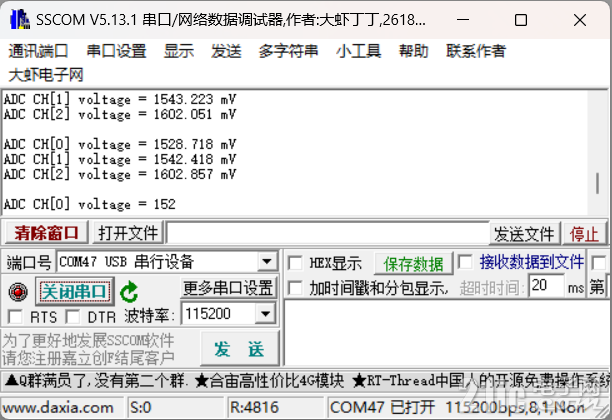The image size is (612, 420).
Task: Click the 打开文件 button
Action: [128, 233]
